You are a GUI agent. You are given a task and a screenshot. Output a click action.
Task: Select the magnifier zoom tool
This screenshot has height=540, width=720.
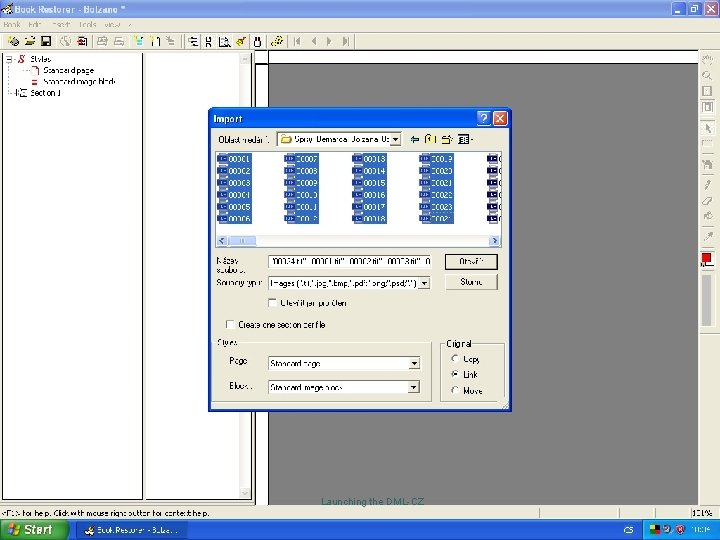point(707,75)
